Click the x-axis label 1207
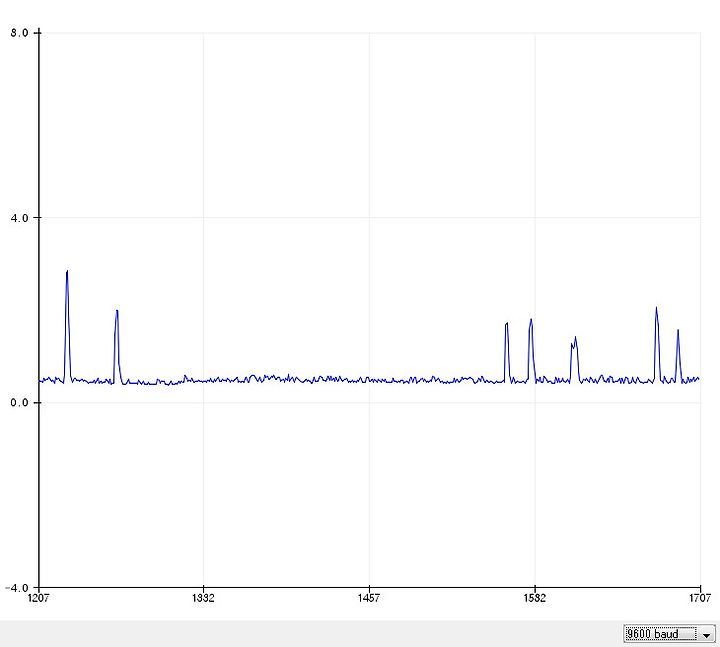The height and width of the screenshot is (647, 720). click(39, 597)
